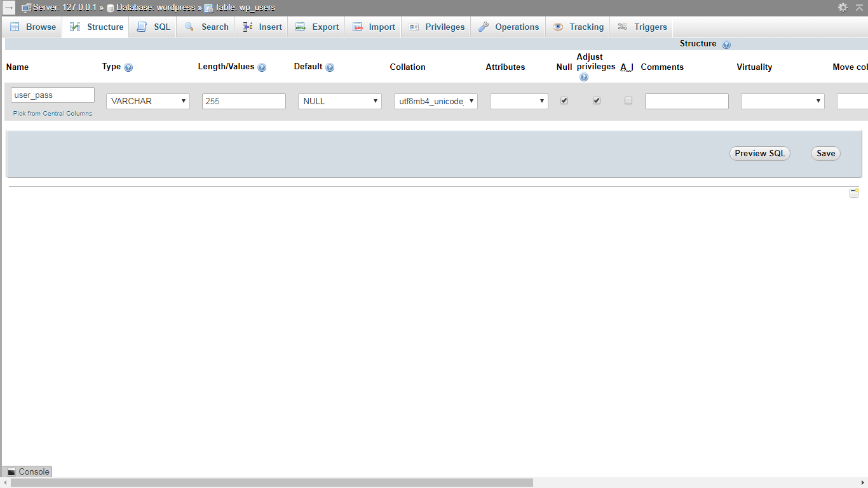Open the Attributes dropdown
This screenshot has width=868, height=488.
[519, 101]
